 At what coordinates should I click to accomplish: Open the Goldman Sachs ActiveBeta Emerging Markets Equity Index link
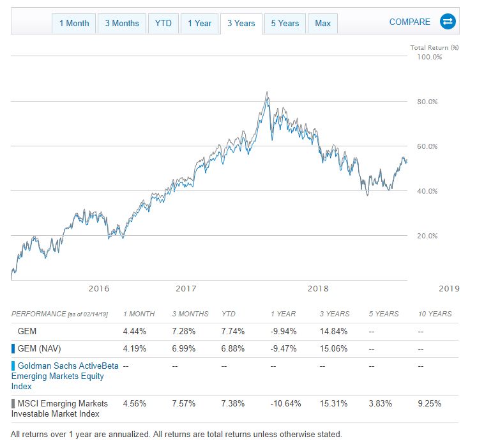(64, 376)
